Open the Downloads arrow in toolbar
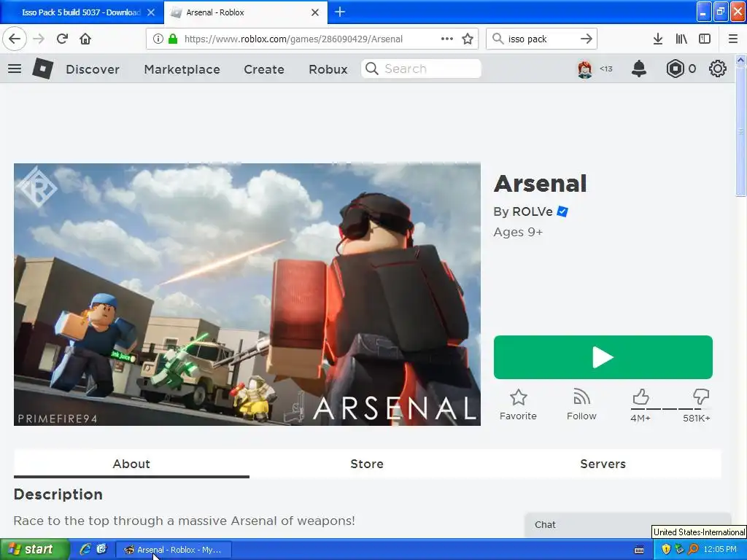 point(657,39)
